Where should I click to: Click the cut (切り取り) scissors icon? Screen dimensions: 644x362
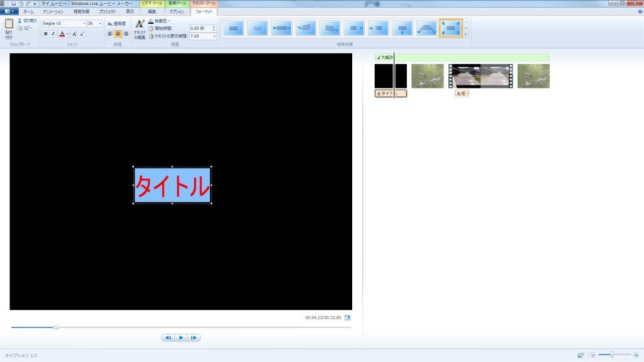[20, 21]
